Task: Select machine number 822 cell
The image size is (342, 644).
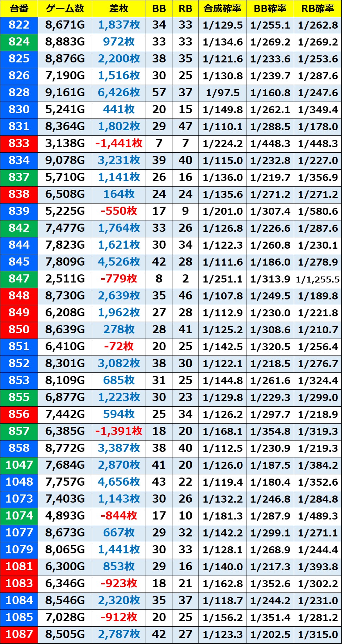Action: [19, 25]
